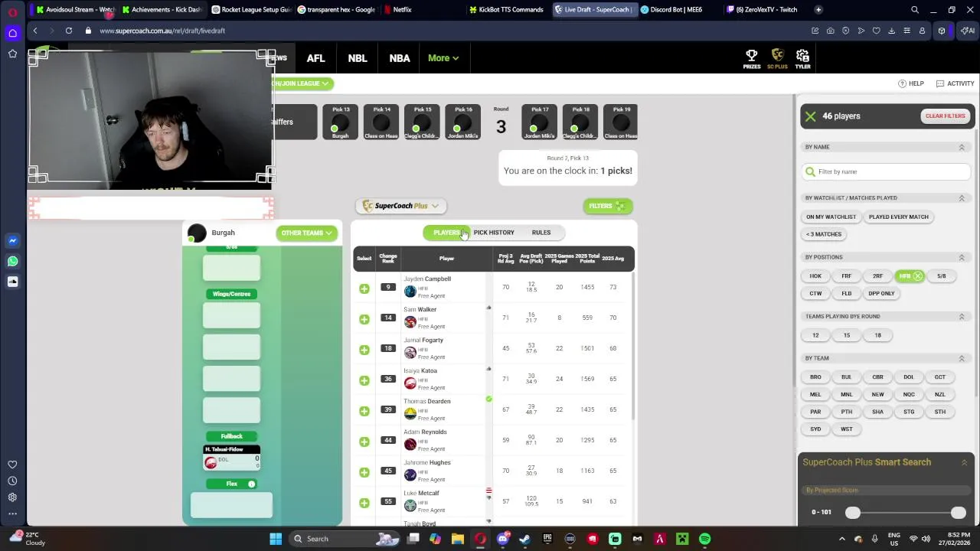
Task: Open Steam from the taskbar
Action: 524,539
